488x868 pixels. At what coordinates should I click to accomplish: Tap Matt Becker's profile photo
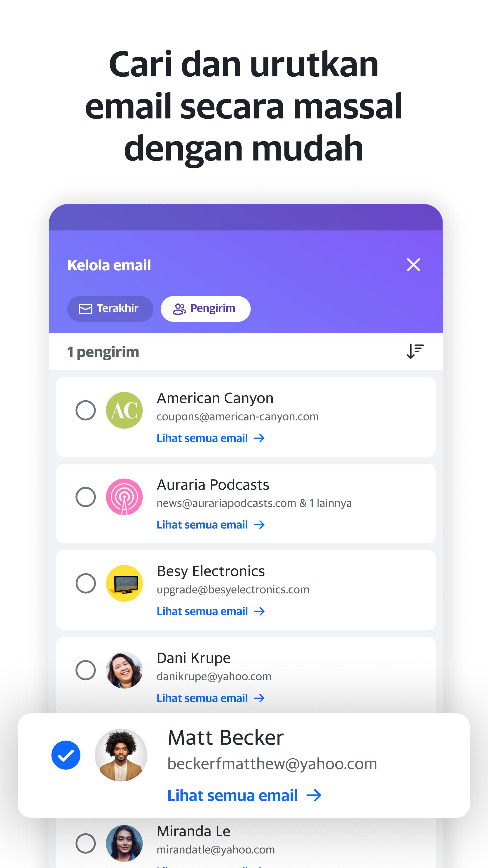click(x=121, y=755)
